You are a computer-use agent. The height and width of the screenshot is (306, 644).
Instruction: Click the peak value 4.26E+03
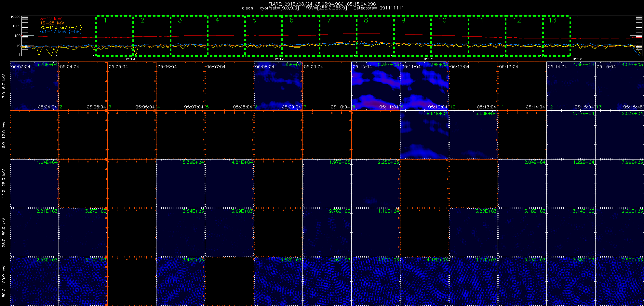pyautogui.click(x=340, y=260)
